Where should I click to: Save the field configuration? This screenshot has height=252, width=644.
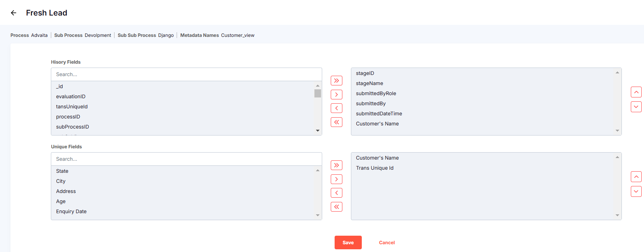click(x=348, y=243)
